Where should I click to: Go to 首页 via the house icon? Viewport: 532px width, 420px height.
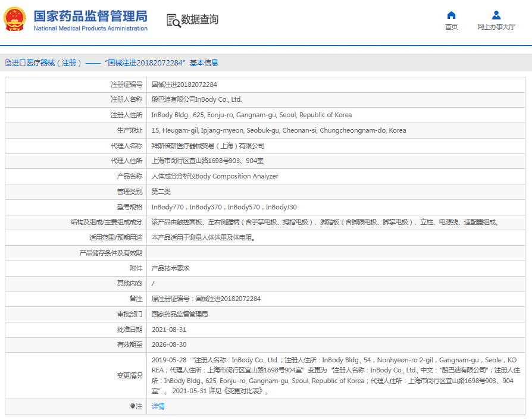coord(451,15)
